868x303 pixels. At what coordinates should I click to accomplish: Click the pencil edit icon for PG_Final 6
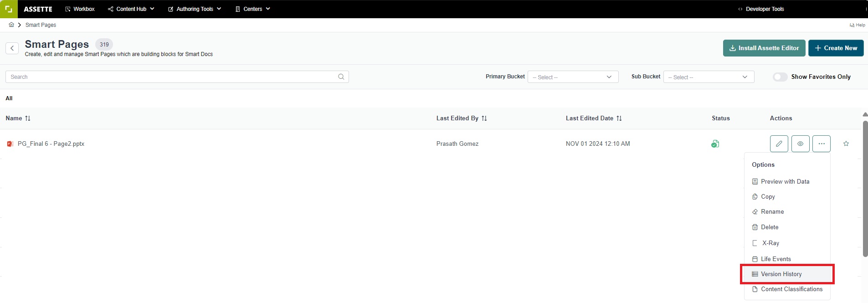click(779, 144)
